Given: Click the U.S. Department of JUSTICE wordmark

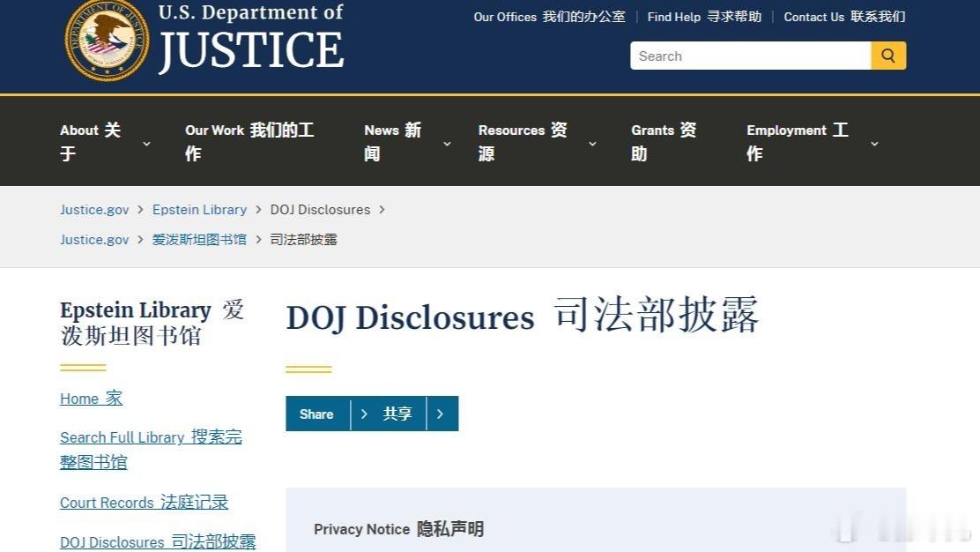Looking at the screenshot, I should [250, 37].
